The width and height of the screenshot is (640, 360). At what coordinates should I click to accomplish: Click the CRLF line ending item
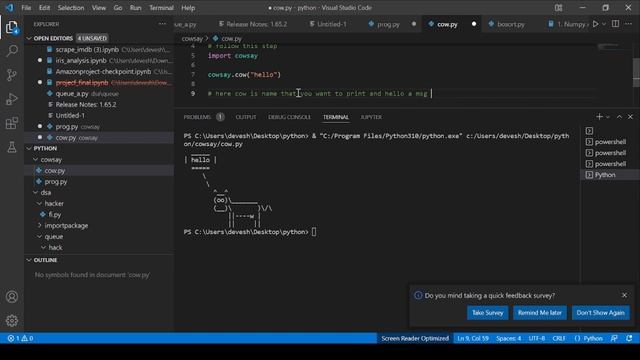coord(559,338)
